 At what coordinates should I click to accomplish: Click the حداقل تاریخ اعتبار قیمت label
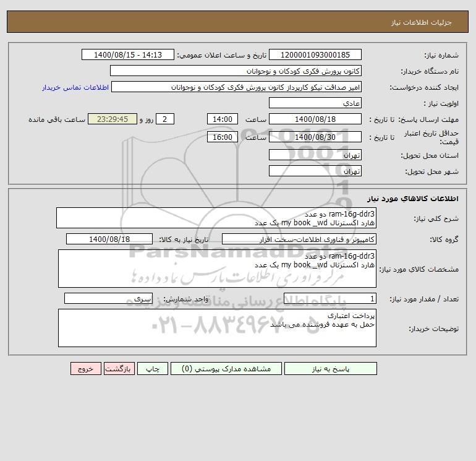(431, 137)
